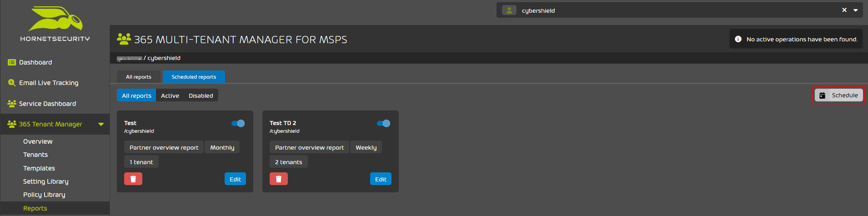Click Partner overview report on Test card

[164, 147]
